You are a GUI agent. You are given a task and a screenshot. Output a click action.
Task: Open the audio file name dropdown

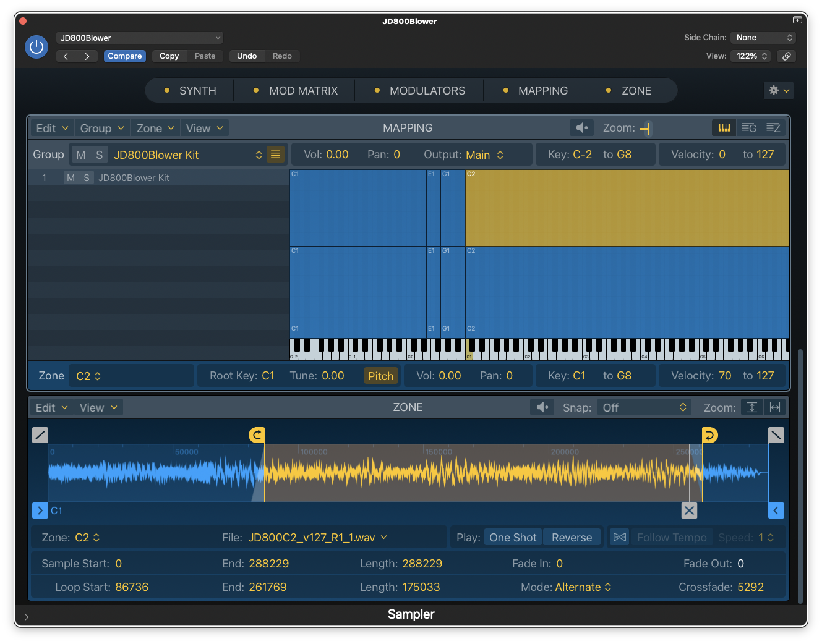click(317, 538)
